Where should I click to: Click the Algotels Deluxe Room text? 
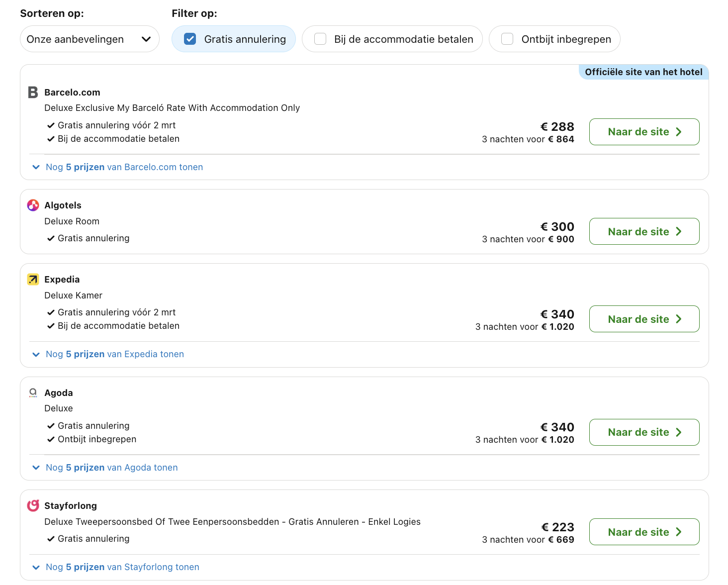72,221
